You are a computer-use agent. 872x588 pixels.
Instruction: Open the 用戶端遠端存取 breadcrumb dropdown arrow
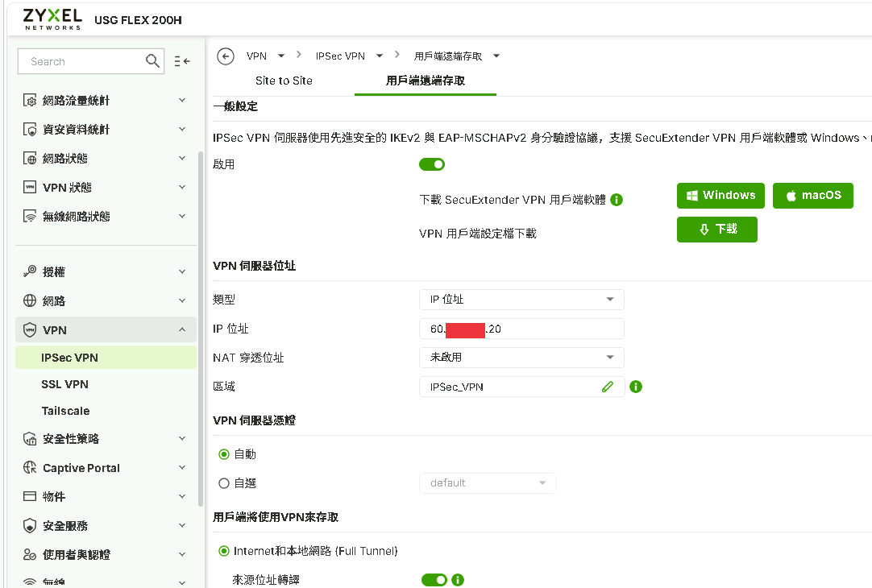(496, 56)
